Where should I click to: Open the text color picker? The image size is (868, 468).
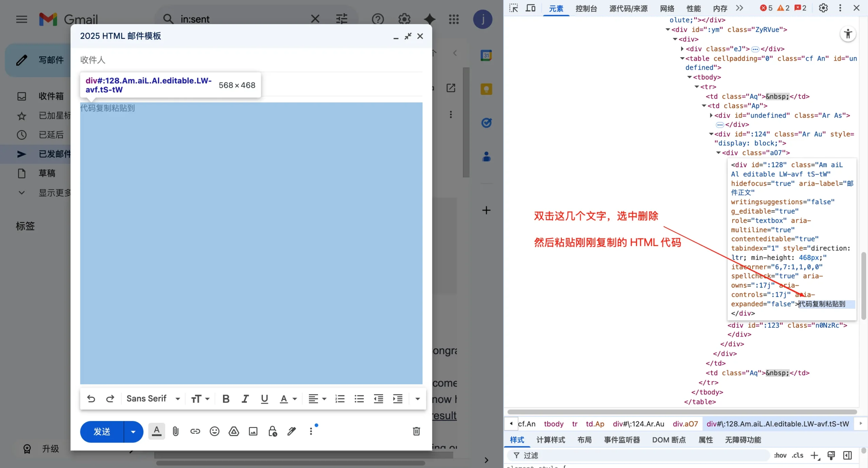click(286, 399)
